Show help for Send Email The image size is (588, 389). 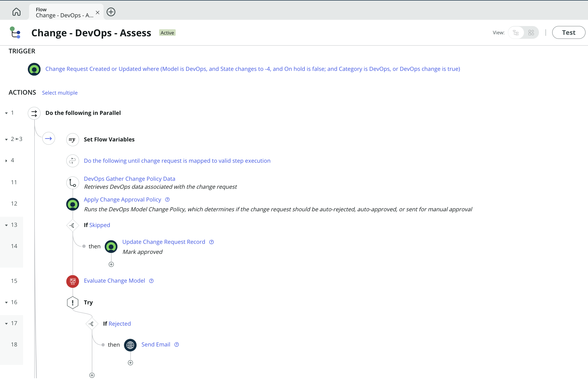pyautogui.click(x=177, y=345)
